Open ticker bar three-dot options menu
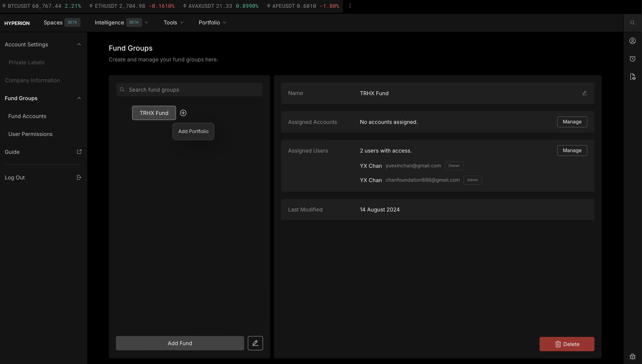 pos(350,6)
